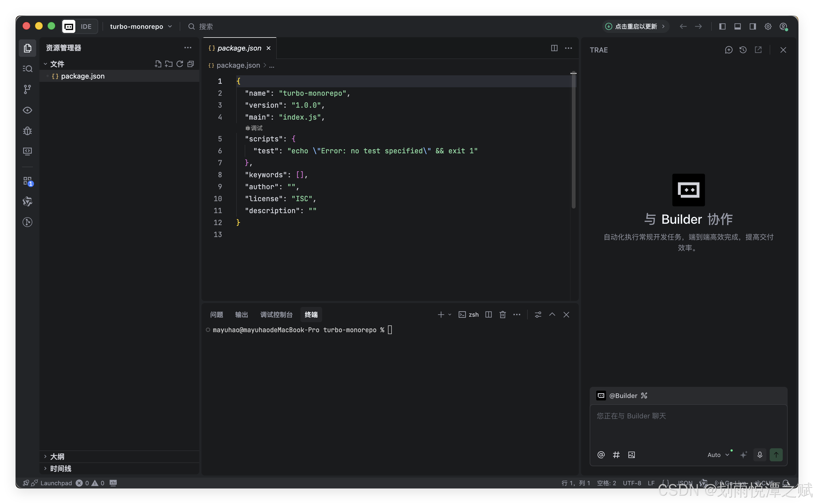Switch to the 问题 problems tab
The height and width of the screenshot is (504, 814).
(x=217, y=315)
